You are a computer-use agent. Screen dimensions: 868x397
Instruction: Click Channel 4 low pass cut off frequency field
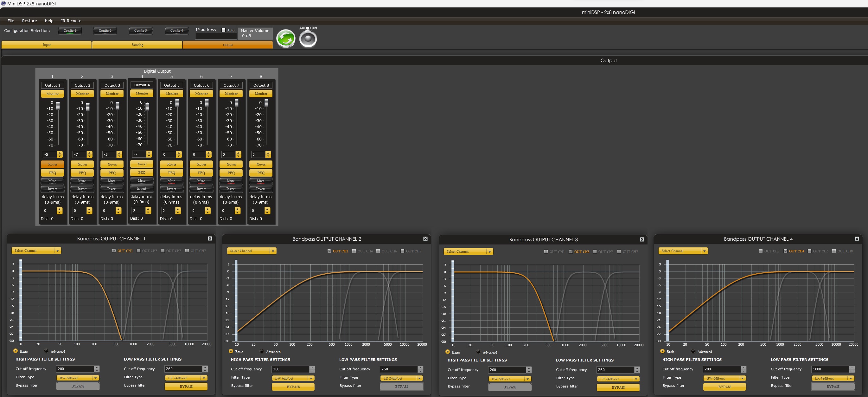coord(830,369)
